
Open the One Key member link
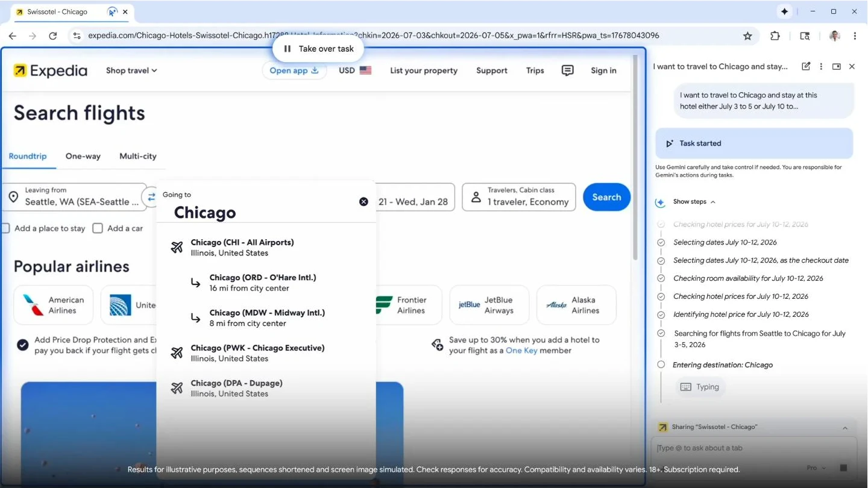tap(521, 351)
